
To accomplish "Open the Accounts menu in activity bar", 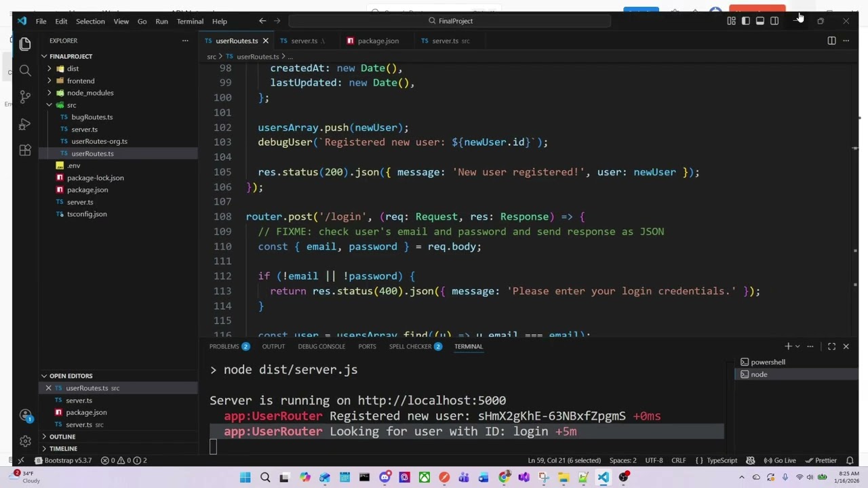I will click(25, 415).
